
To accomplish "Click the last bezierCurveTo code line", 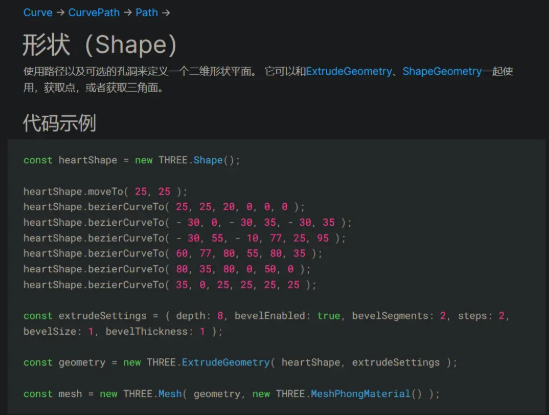I will click(x=170, y=285).
